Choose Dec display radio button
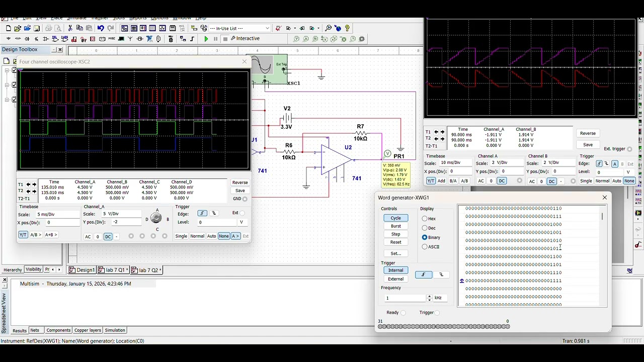The height and width of the screenshot is (362, 644). click(425, 228)
